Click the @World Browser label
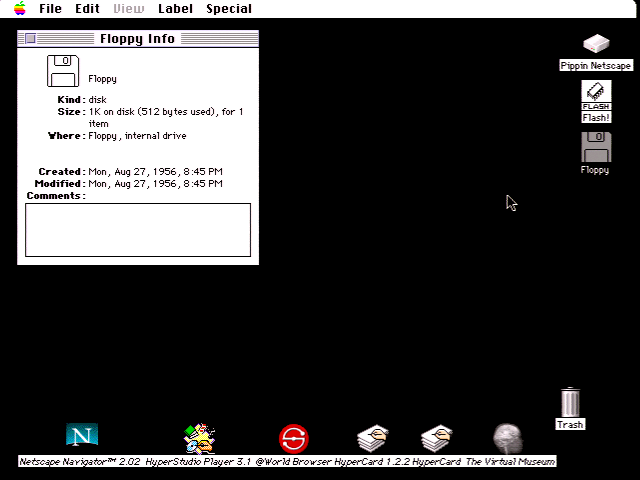Viewport: 640px width, 480px height. click(x=293, y=462)
